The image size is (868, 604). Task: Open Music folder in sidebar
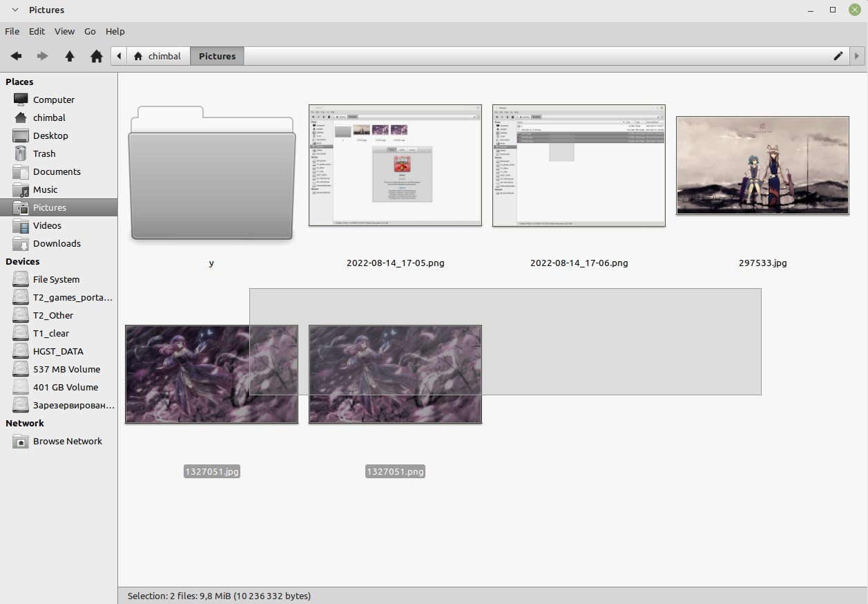pos(46,189)
